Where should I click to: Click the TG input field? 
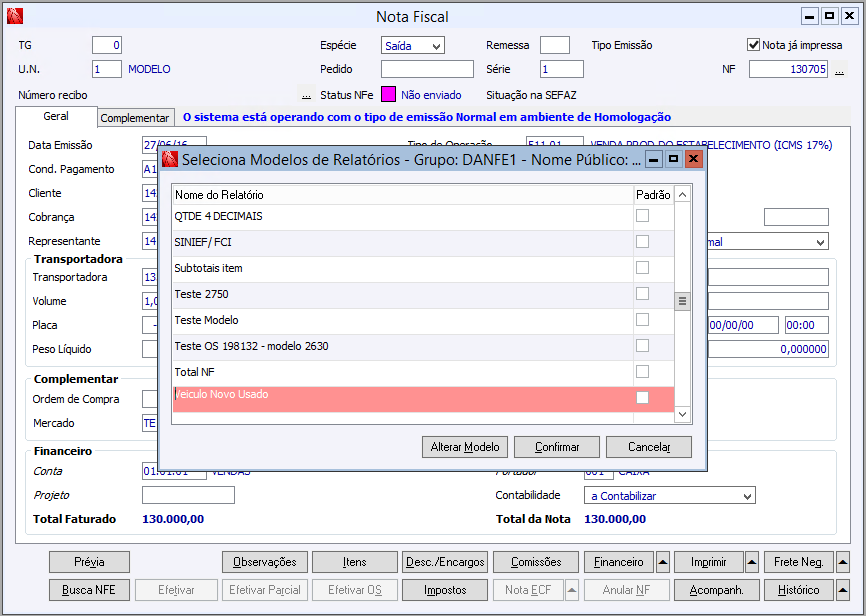[107, 45]
